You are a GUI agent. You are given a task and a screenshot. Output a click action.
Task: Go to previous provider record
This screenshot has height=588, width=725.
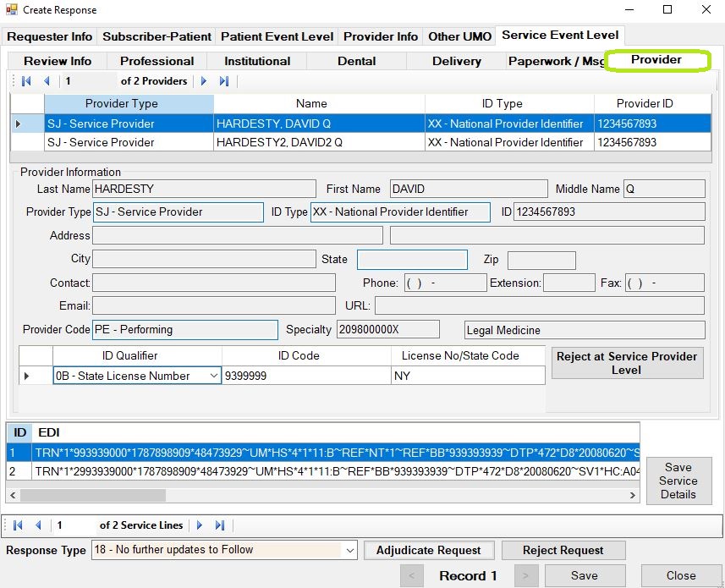point(47,81)
